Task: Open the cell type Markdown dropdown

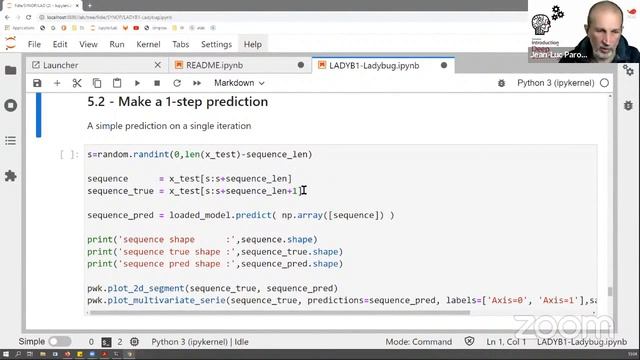Action: (239, 83)
